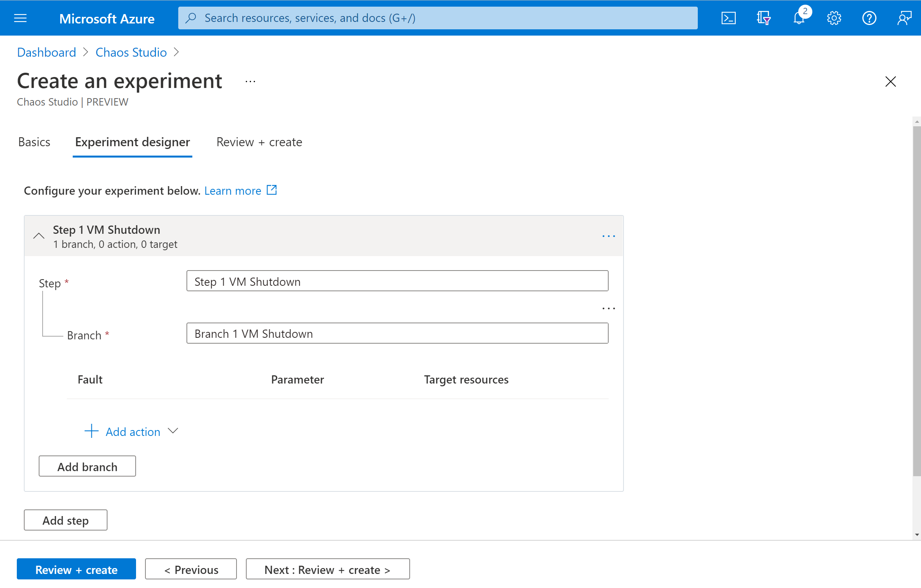Open the Azure Cloud Shell icon
Image resolution: width=921 pixels, height=588 pixels.
[x=729, y=18]
